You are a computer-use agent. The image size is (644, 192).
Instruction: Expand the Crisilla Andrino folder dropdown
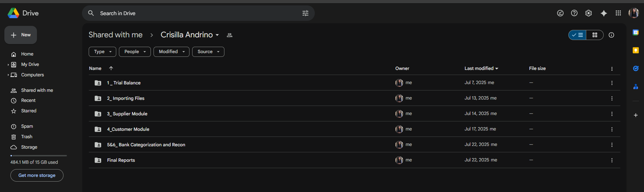click(x=217, y=35)
